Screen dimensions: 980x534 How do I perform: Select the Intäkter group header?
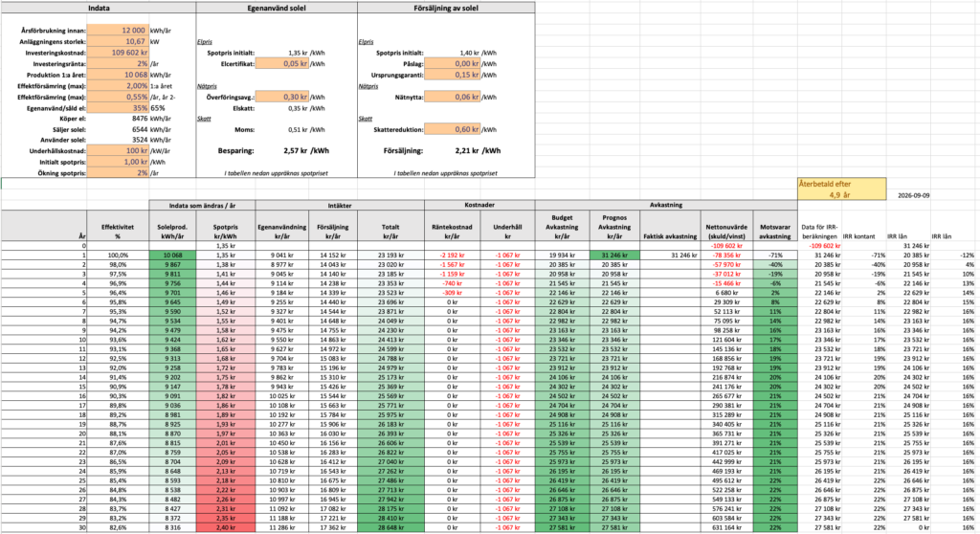point(340,205)
